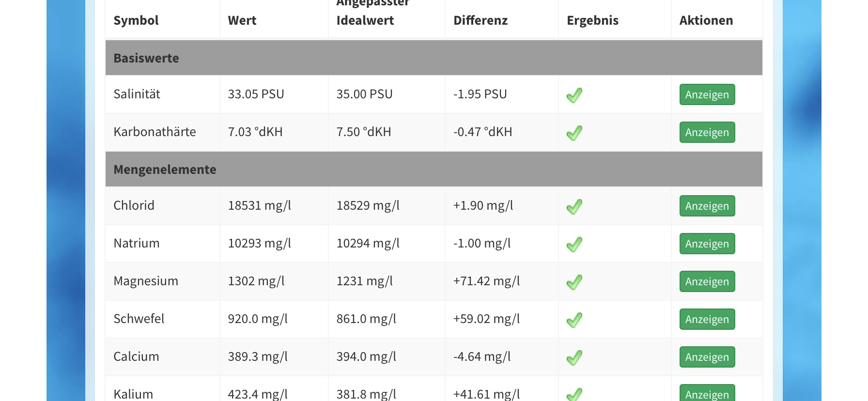Click the Magnesium result checkmark icon
The height and width of the screenshot is (401, 868).
click(x=574, y=282)
